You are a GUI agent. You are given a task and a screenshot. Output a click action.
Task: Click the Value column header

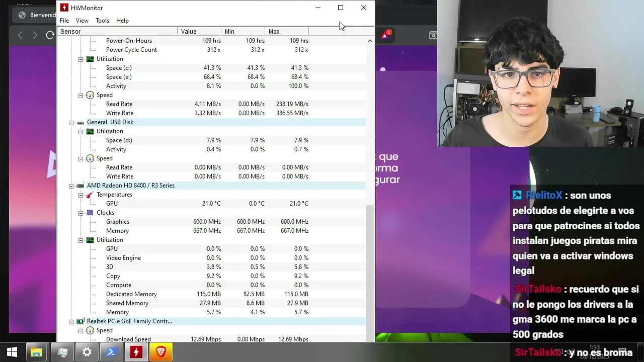pyautogui.click(x=199, y=31)
